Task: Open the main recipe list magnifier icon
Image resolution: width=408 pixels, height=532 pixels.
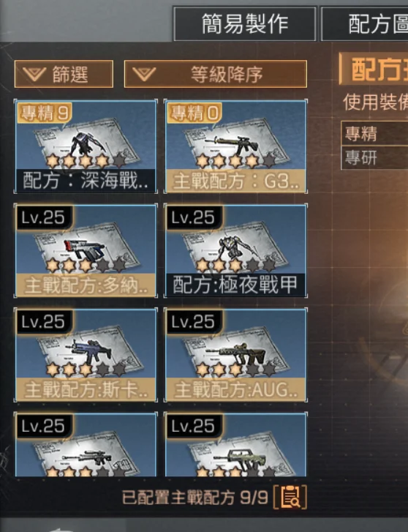Action: [x=290, y=498]
